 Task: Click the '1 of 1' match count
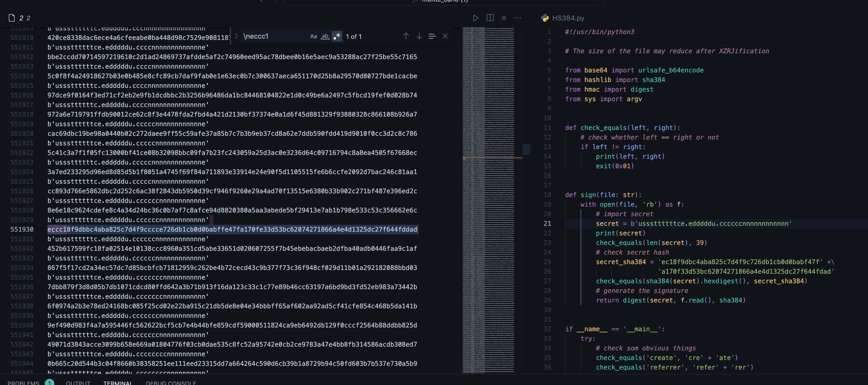353,36
